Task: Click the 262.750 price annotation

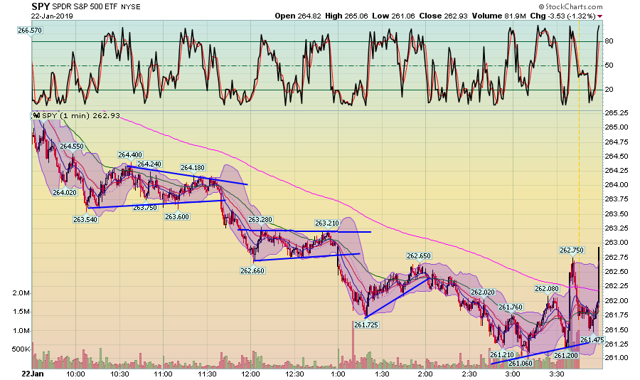Action: pos(571,250)
